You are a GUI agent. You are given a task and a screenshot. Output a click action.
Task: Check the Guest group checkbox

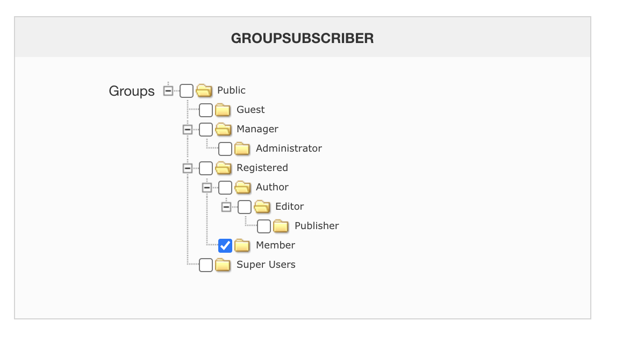[x=206, y=110]
